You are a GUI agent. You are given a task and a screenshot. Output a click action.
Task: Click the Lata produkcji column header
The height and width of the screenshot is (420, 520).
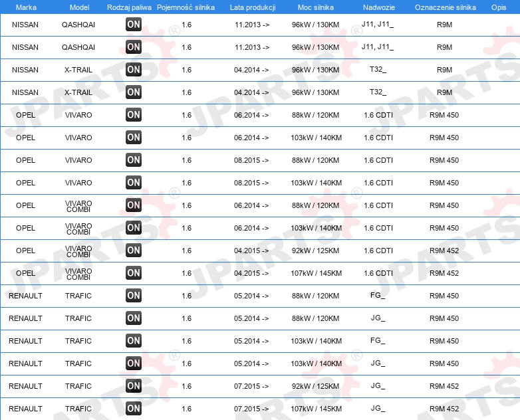(x=253, y=7)
